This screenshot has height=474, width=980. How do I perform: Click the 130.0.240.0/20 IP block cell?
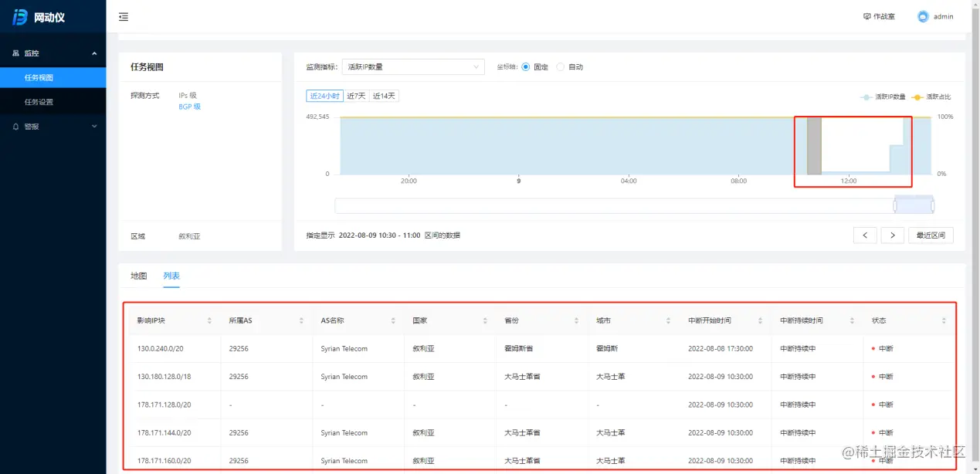(160, 349)
